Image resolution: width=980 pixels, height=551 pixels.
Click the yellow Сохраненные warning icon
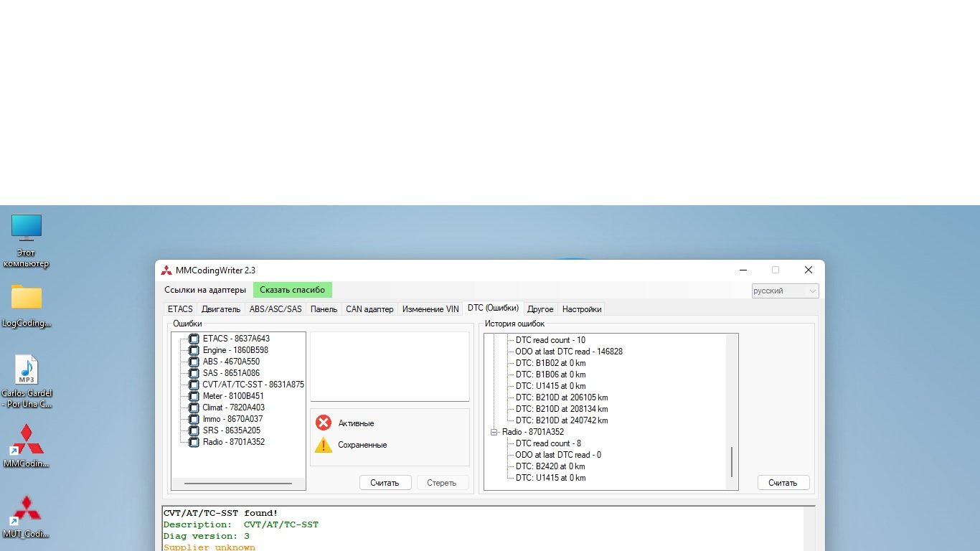point(324,445)
